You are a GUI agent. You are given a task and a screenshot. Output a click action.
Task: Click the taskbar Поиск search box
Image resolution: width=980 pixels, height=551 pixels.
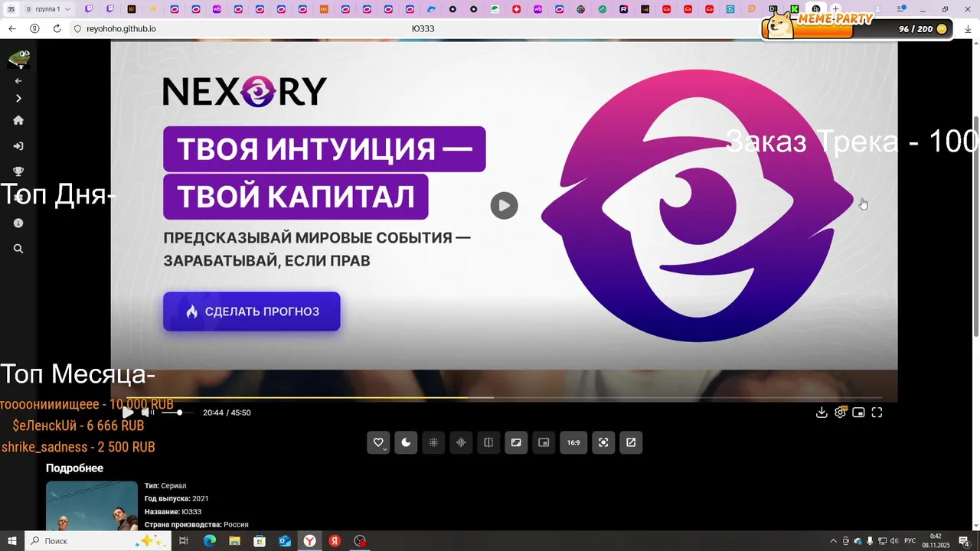(96, 541)
